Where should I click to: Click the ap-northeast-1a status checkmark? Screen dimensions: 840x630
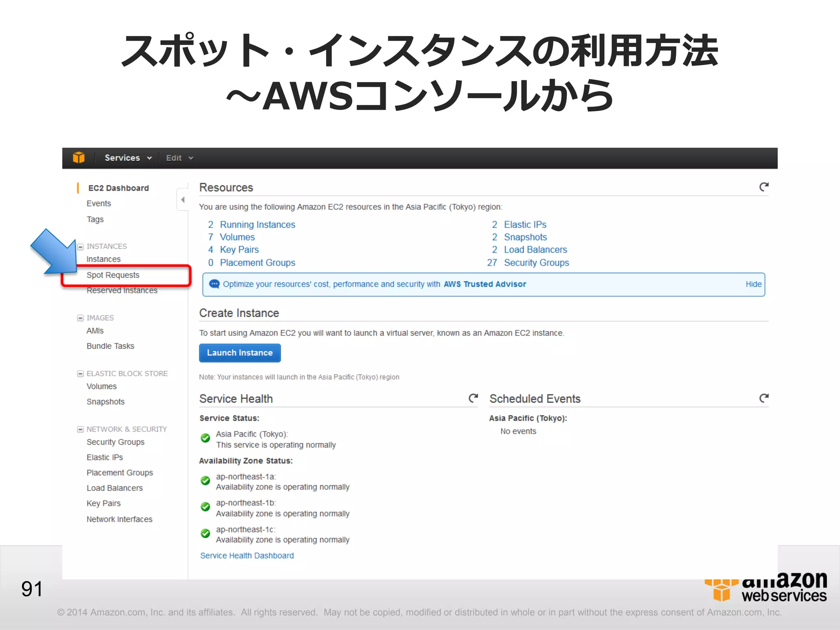[x=205, y=481]
